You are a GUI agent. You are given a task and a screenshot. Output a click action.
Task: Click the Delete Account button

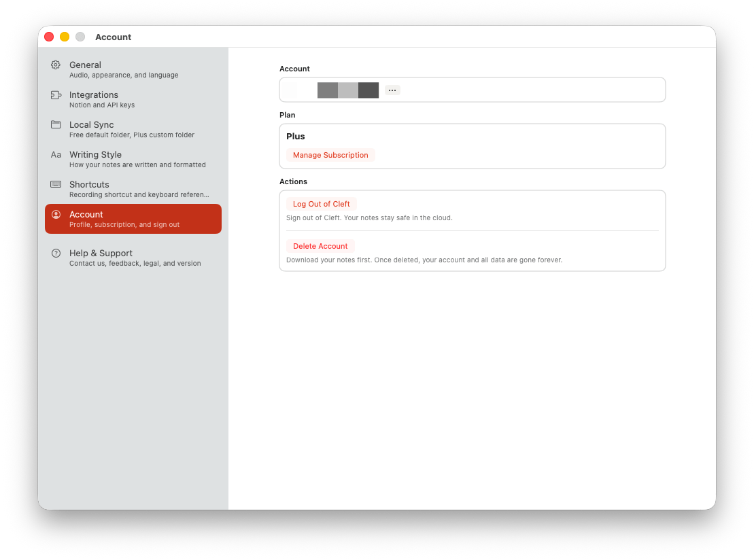tap(320, 246)
